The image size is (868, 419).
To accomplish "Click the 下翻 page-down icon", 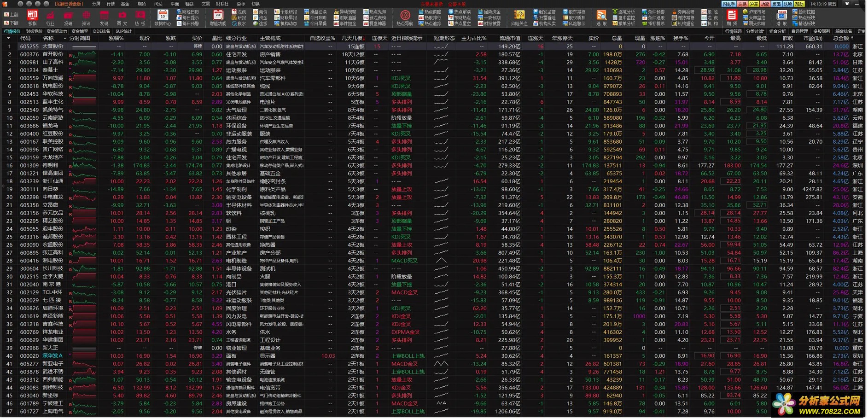I will (12, 23).
